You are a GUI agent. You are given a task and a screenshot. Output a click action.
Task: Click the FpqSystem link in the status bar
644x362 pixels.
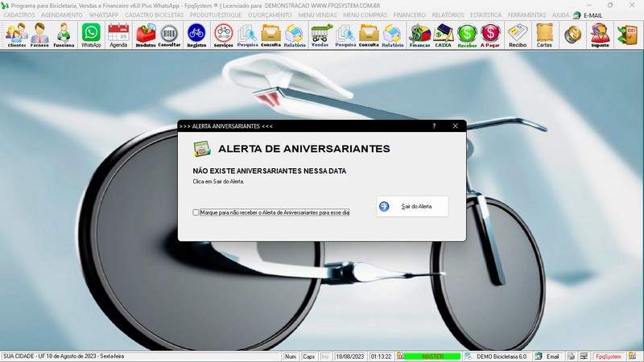(x=609, y=356)
